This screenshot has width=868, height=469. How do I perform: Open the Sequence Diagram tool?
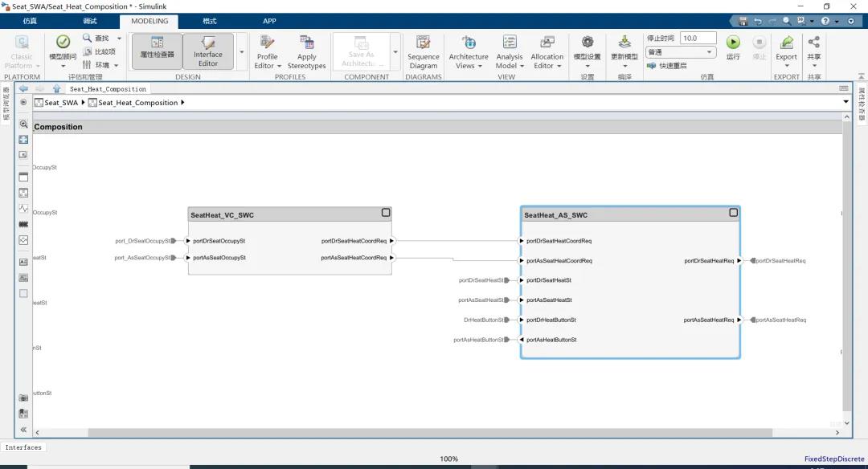[x=423, y=51]
